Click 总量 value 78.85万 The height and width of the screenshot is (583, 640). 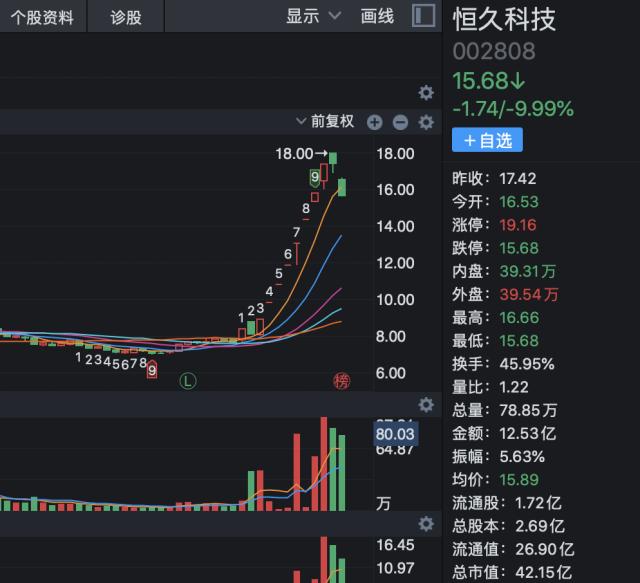528,410
